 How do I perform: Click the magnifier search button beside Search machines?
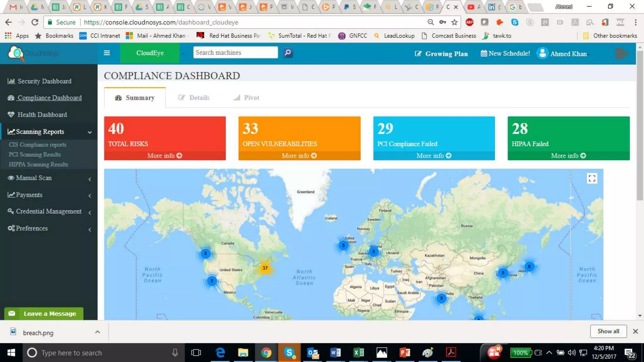coord(288,52)
